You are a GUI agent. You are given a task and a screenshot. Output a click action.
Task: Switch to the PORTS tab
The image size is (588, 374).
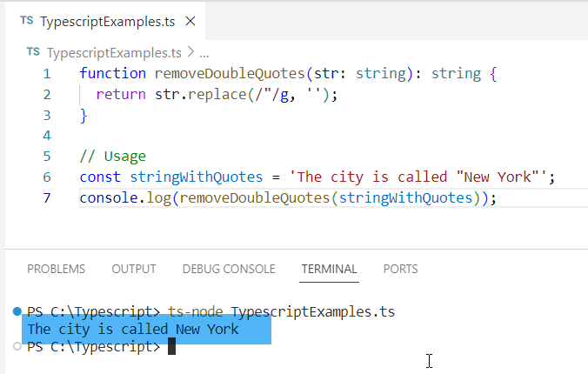[400, 269]
